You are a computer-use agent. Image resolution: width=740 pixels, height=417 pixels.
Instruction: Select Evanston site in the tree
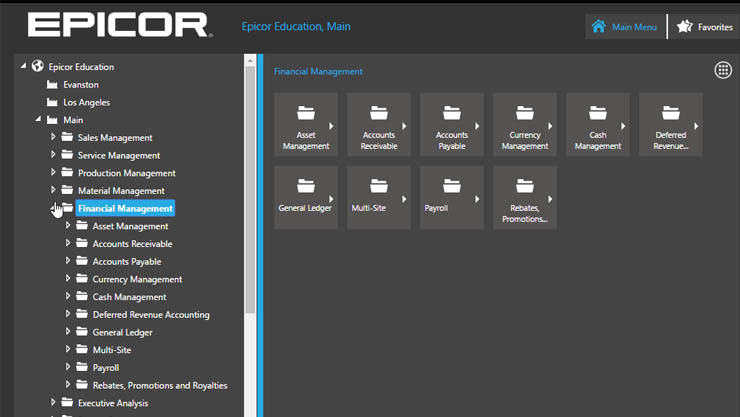81,85
